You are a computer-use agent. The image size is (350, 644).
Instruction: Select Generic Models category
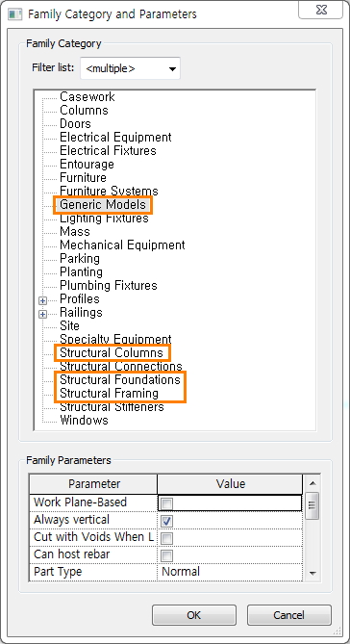tap(103, 204)
